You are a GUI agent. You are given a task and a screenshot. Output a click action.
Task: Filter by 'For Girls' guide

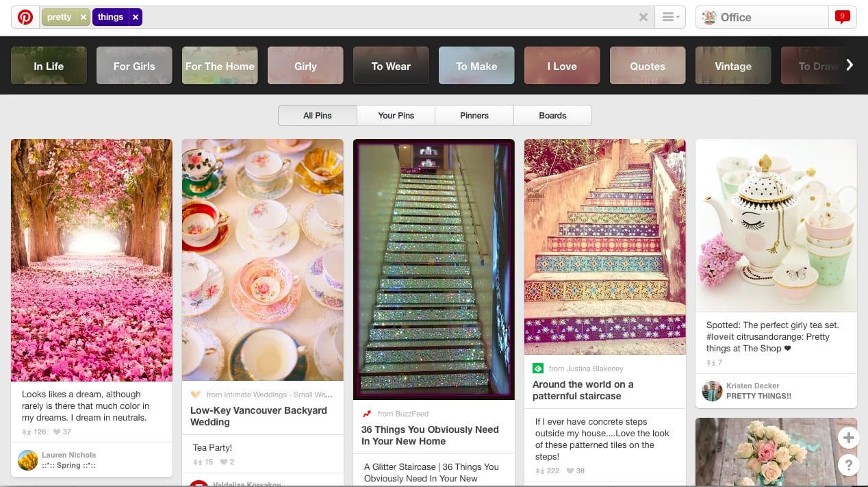(134, 66)
